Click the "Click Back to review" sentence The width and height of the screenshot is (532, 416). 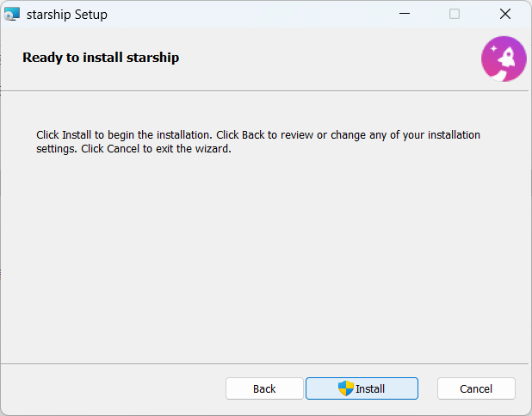(x=348, y=135)
